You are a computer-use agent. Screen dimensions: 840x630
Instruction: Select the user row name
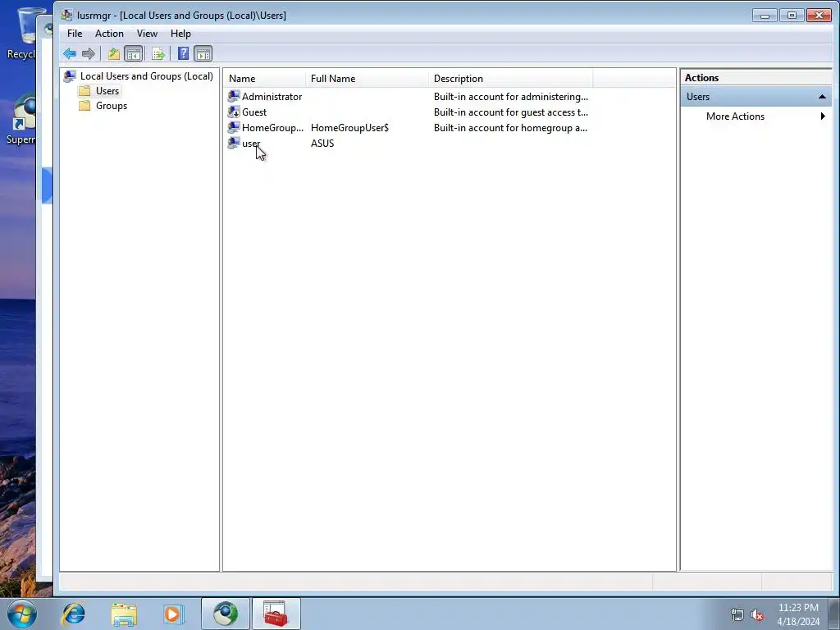click(x=251, y=143)
